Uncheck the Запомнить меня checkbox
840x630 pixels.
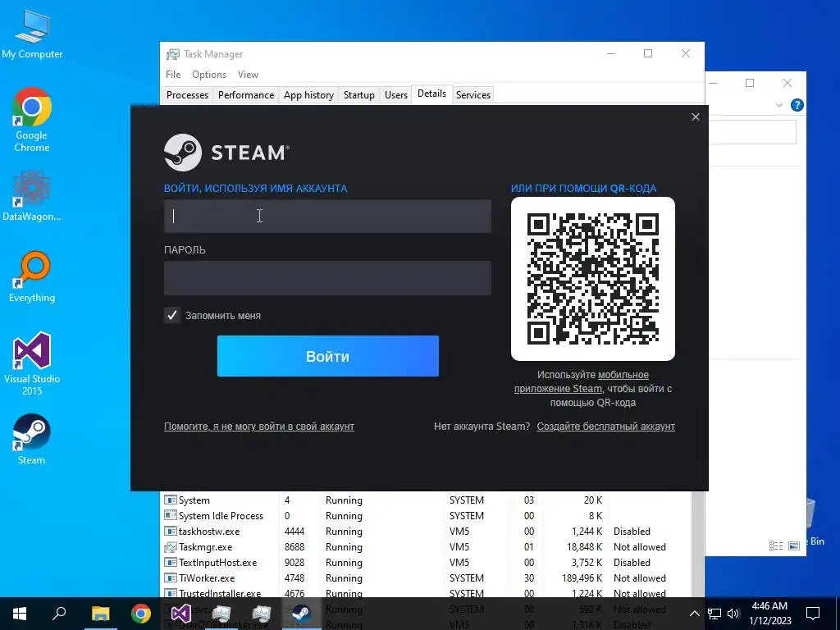[x=172, y=315]
